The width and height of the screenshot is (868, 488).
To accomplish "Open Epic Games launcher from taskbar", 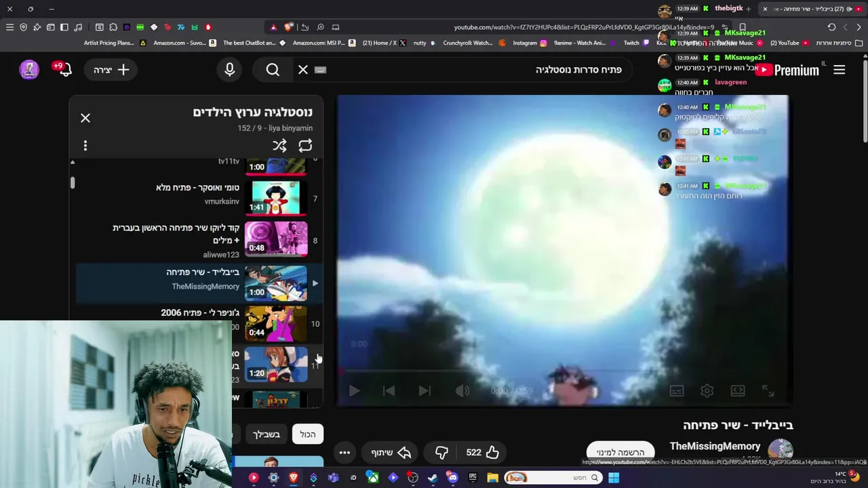I will (473, 478).
